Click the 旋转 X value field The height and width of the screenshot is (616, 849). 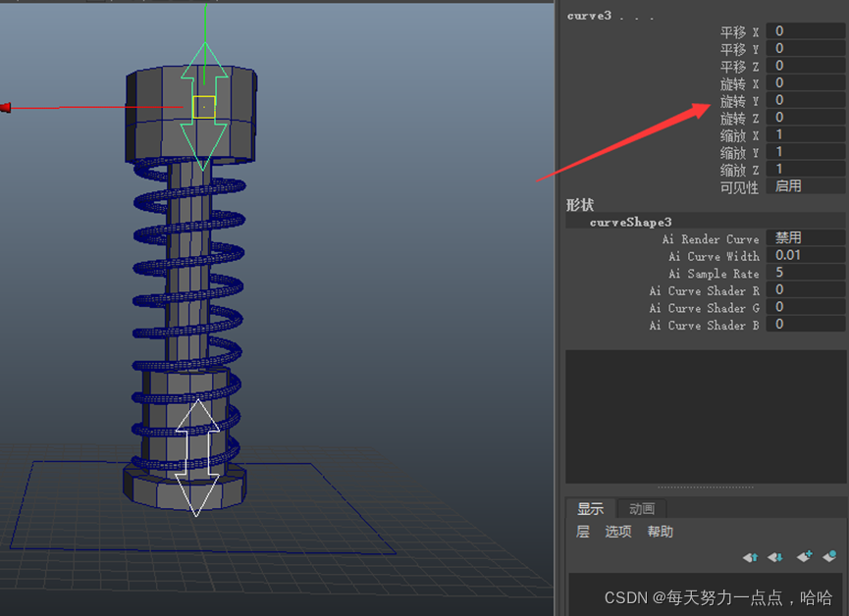[x=806, y=82]
